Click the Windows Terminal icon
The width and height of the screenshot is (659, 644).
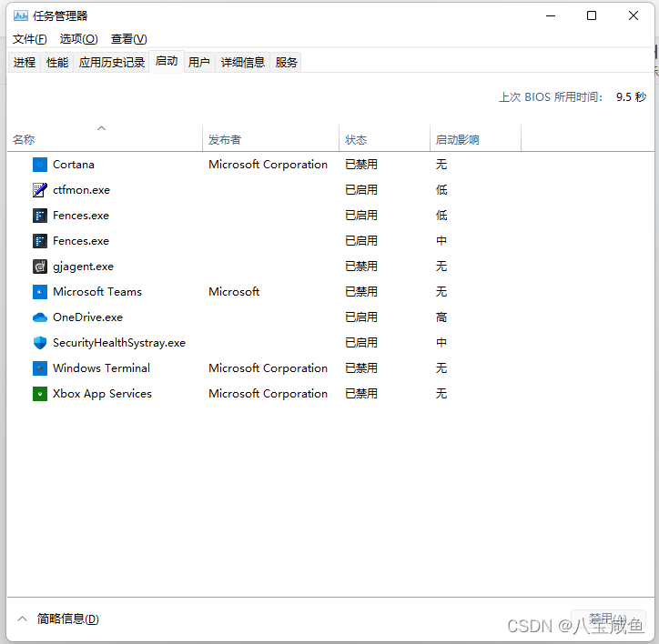(40, 368)
